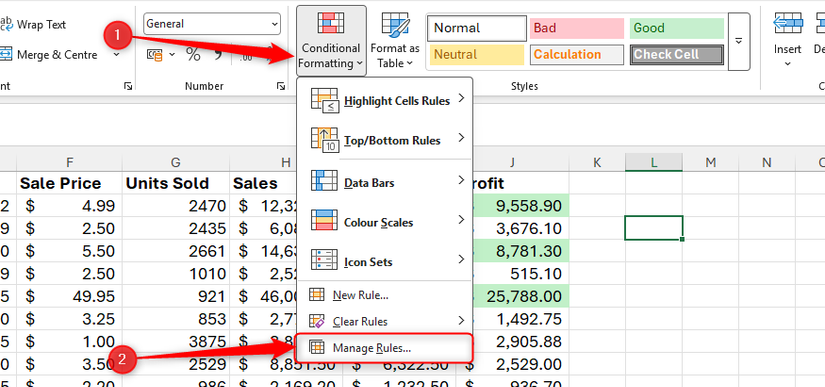The width and height of the screenshot is (825, 387).
Task: Expand the Clear Rules chevron
Action: click(461, 320)
